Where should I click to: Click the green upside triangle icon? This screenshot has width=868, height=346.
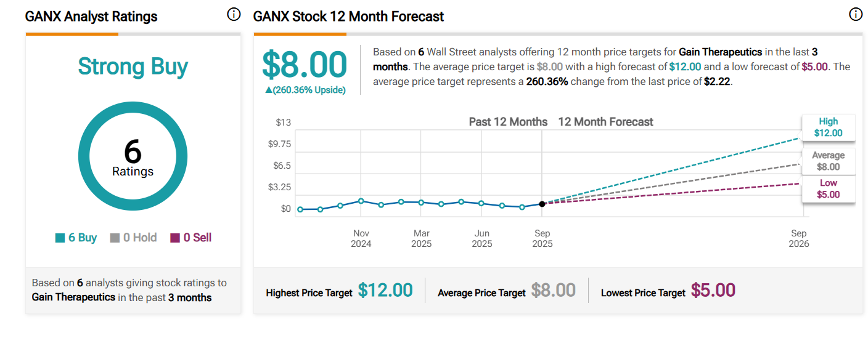[x=268, y=90]
